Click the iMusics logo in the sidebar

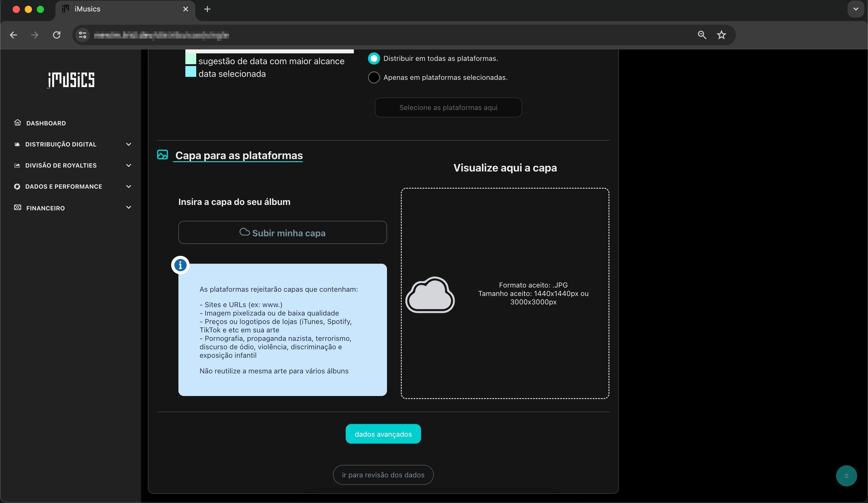coord(71,80)
